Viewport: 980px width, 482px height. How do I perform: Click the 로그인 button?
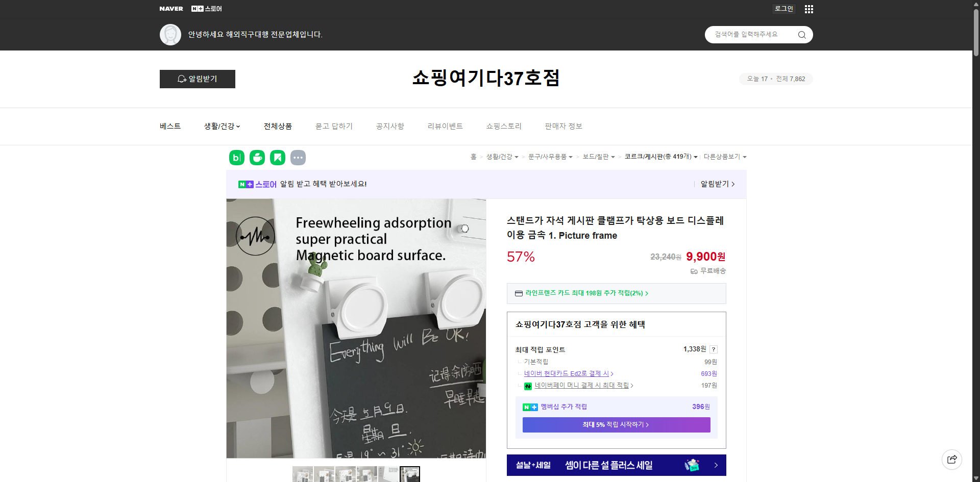pyautogui.click(x=784, y=9)
